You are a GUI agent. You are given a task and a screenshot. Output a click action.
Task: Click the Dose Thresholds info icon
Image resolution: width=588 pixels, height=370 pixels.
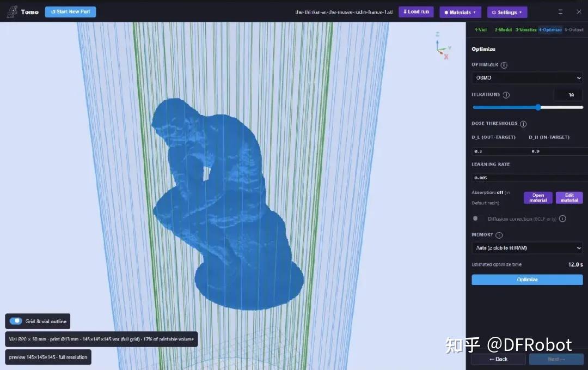(523, 124)
